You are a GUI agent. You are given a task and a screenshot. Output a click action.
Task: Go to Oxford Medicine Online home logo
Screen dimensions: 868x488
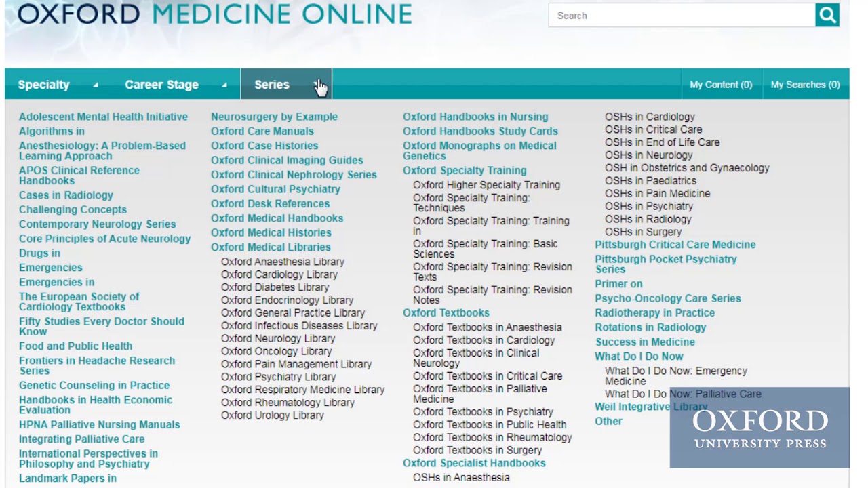(214, 14)
